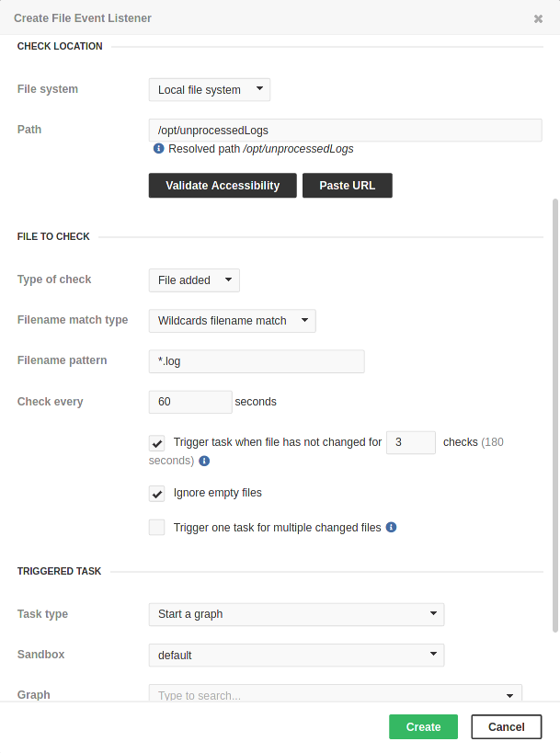Open the Graph search dropdown
The width and height of the screenshot is (560, 753).
point(335,695)
